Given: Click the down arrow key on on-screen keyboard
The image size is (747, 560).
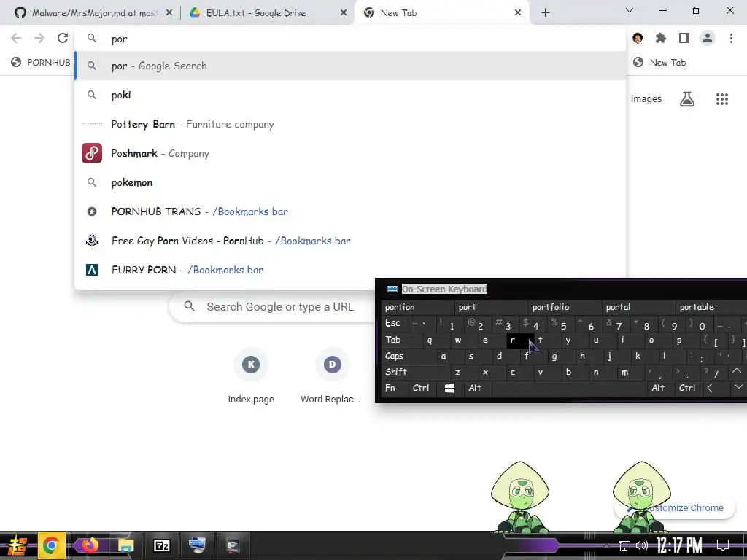Looking at the screenshot, I should tap(738, 388).
